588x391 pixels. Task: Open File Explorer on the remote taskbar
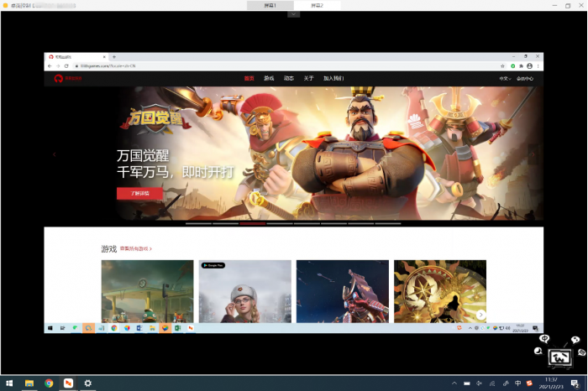(x=152, y=328)
